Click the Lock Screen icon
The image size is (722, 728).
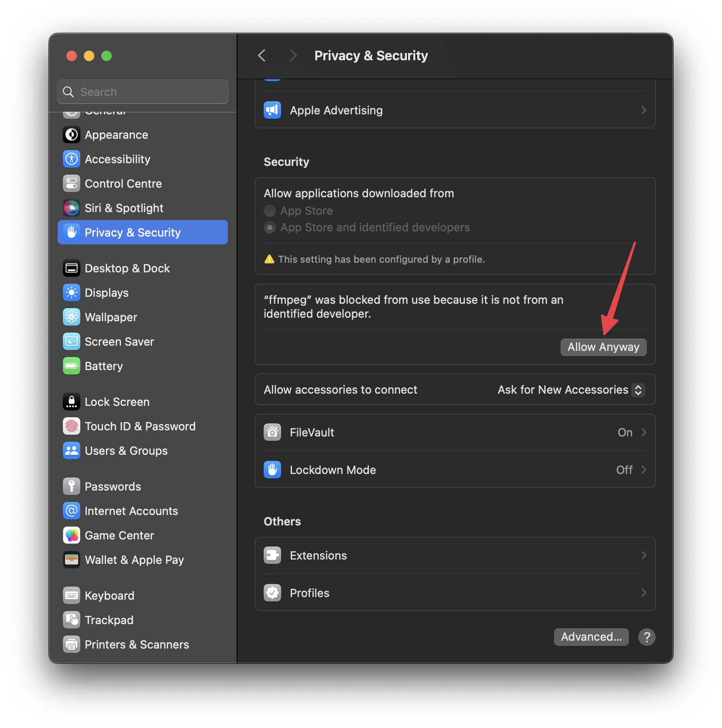pyautogui.click(x=72, y=402)
